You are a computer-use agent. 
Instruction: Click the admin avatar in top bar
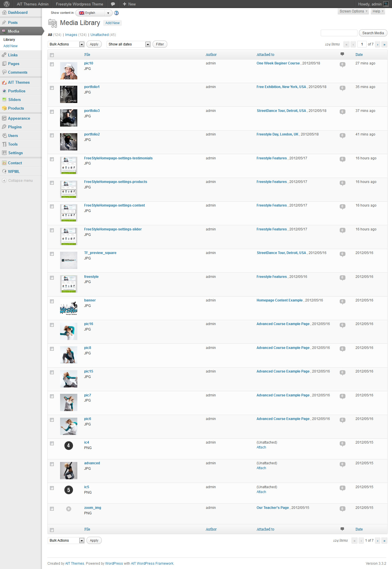pyautogui.click(x=386, y=4)
